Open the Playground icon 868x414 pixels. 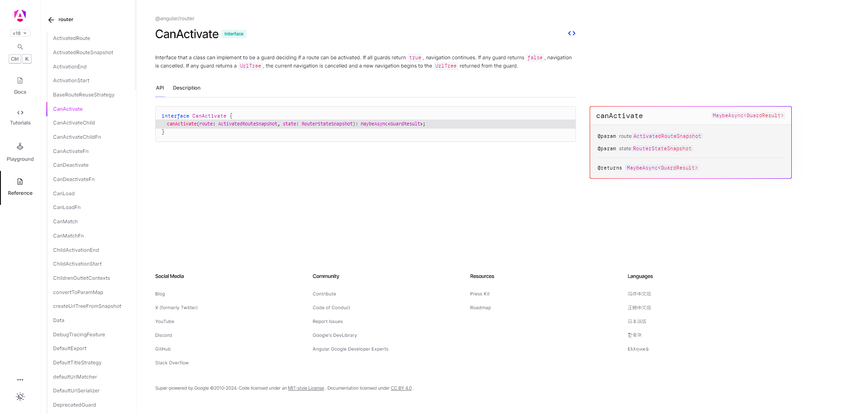point(20,147)
